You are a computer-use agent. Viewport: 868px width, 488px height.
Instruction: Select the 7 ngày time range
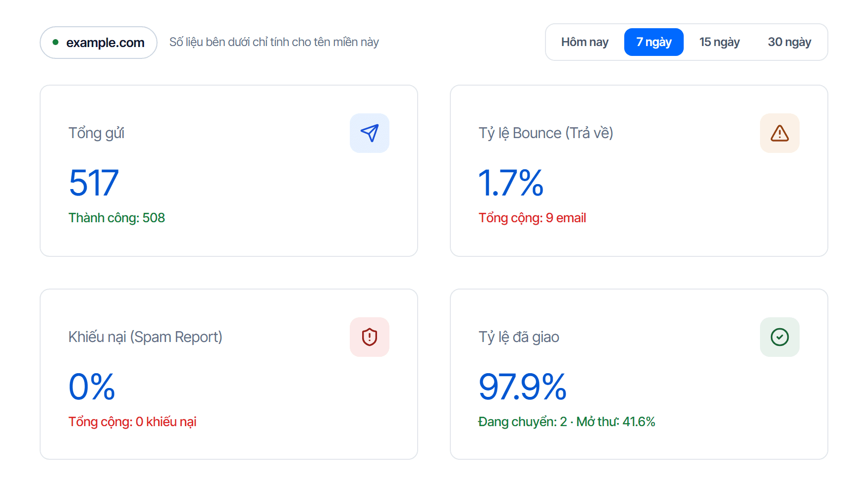pyautogui.click(x=654, y=42)
